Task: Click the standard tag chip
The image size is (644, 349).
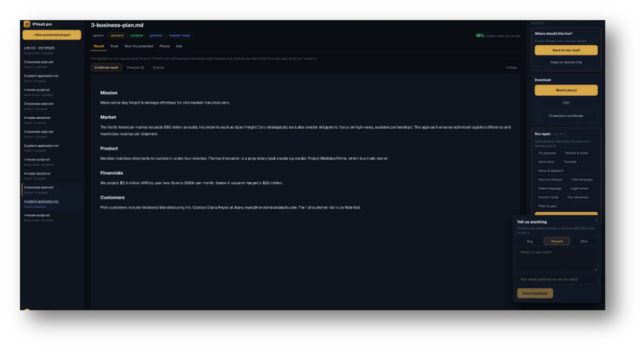Action: 117,35
